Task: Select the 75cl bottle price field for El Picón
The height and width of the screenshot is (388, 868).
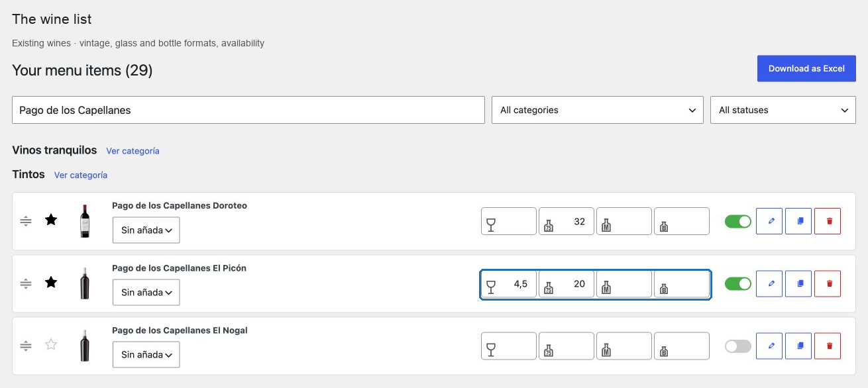Action: pyautogui.click(x=567, y=284)
